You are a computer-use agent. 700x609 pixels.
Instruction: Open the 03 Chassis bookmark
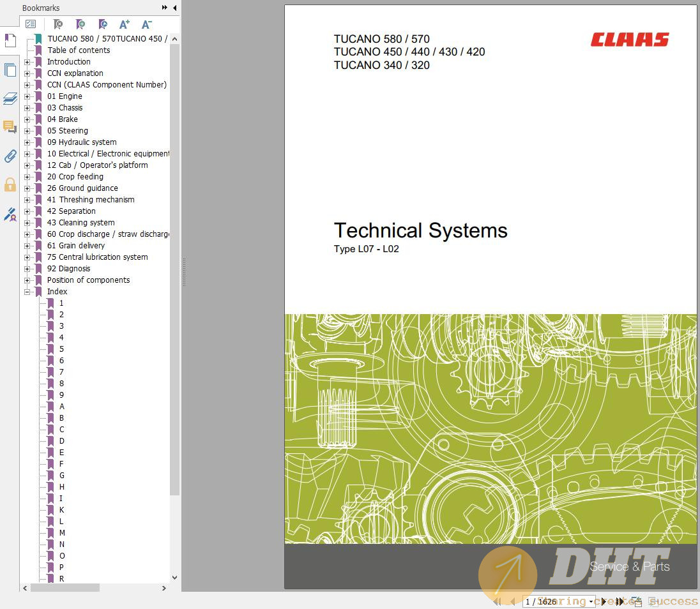[65, 107]
